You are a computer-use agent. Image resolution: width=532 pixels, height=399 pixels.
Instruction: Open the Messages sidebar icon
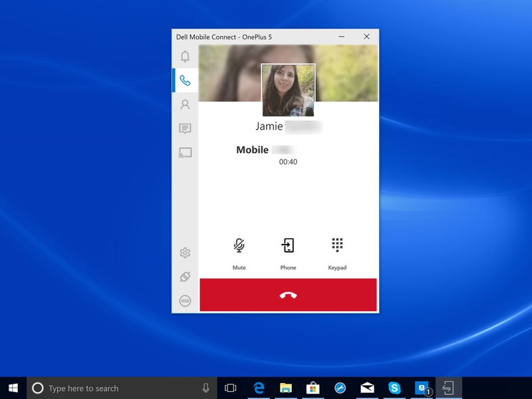pos(185,128)
